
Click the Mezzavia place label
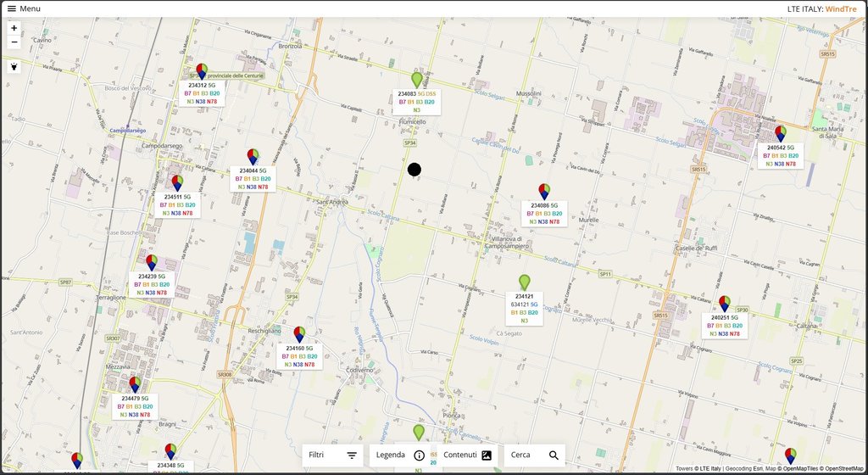click(117, 366)
